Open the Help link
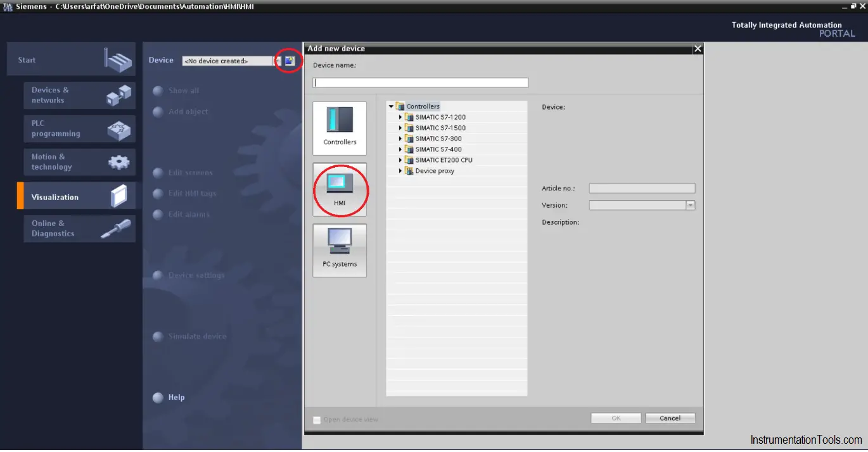This screenshot has height=452, width=868. 177,398
